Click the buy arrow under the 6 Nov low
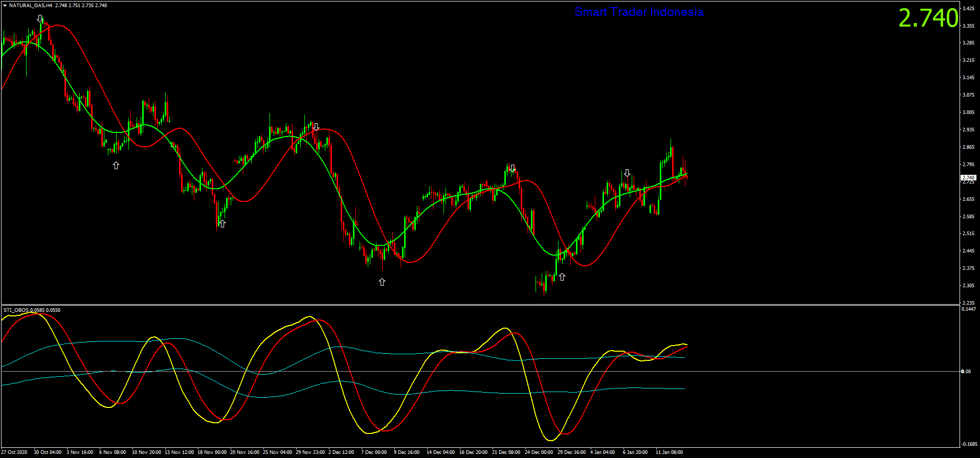Image resolution: width=980 pixels, height=458 pixels. (116, 165)
